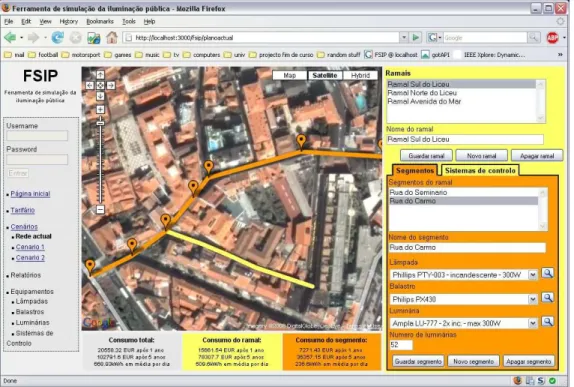The image size is (574, 387).
Task: Select Satellite map view
Action: [325, 75]
